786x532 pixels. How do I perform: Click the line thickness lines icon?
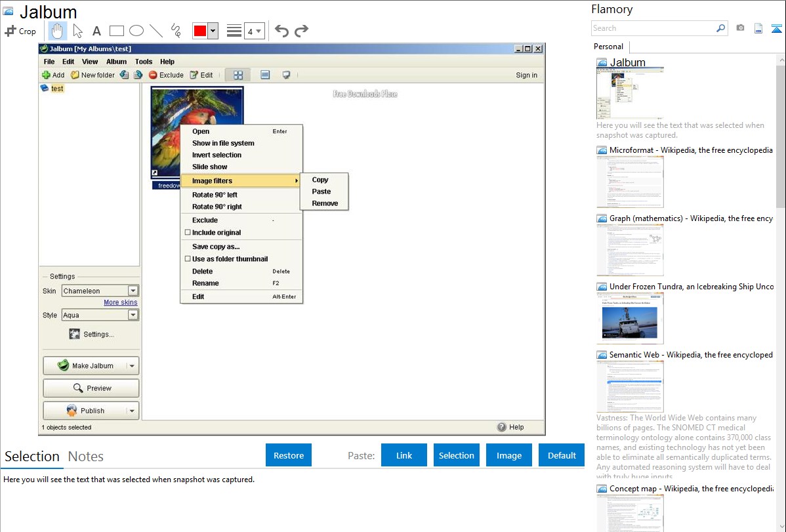pyautogui.click(x=234, y=31)
